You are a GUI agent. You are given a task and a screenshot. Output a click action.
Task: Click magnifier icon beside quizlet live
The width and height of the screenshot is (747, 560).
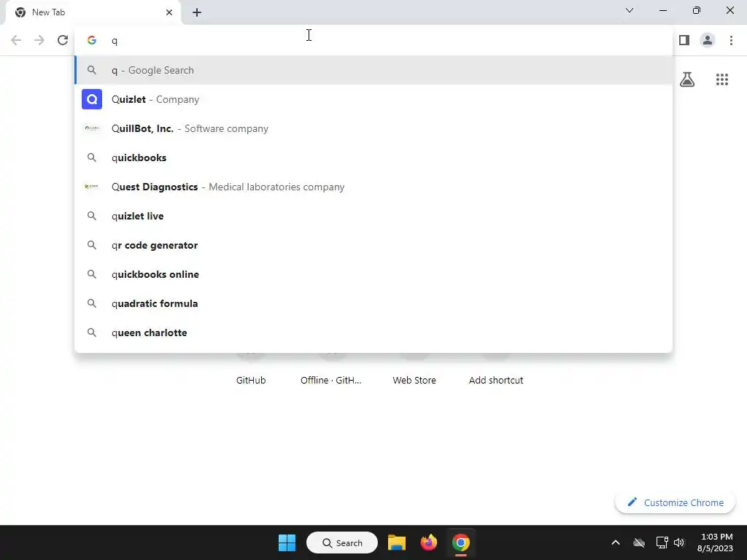[92, 216]
